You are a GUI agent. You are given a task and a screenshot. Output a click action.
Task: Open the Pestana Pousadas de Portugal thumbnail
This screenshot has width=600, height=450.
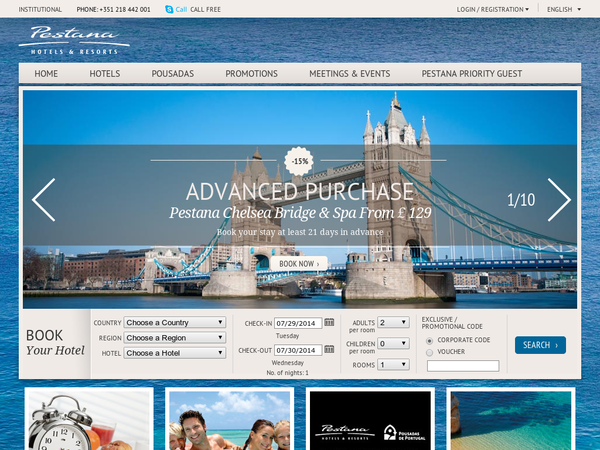click(370, 419)
